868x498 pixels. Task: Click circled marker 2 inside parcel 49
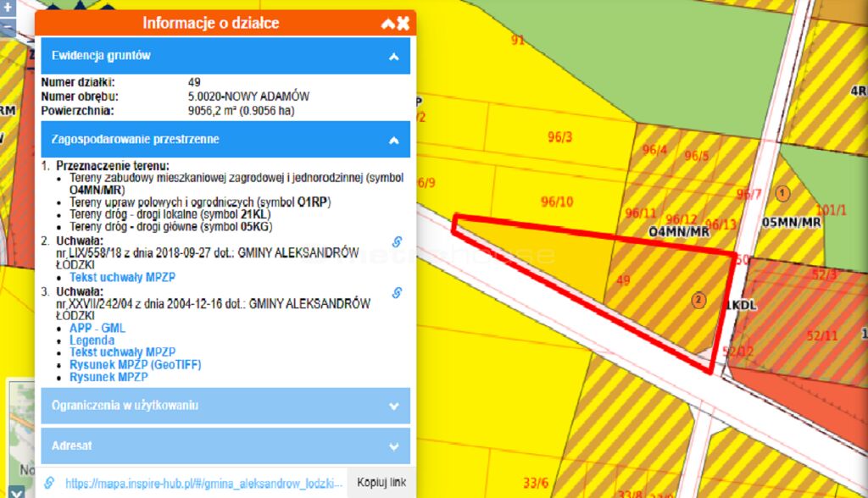point(698,299)
